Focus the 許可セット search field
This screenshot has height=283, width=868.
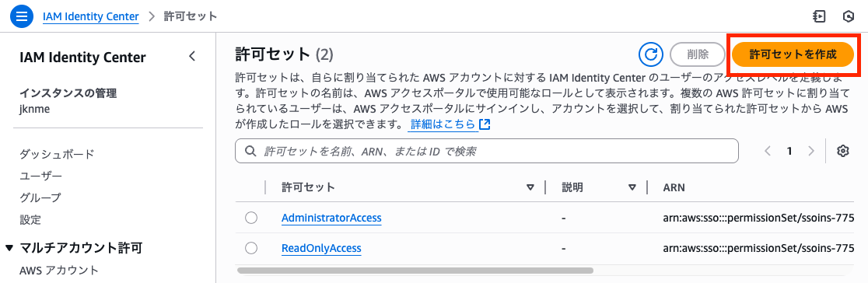(x=487, y=151)
